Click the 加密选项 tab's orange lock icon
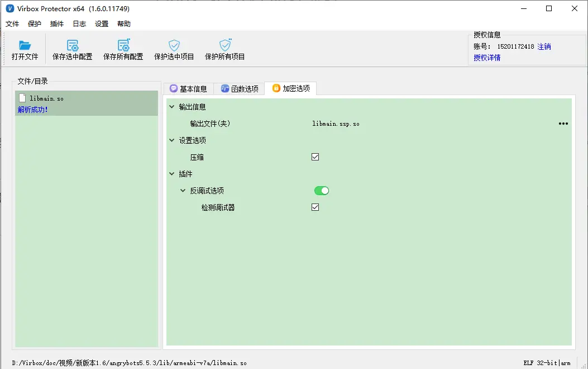 point(276,88)
